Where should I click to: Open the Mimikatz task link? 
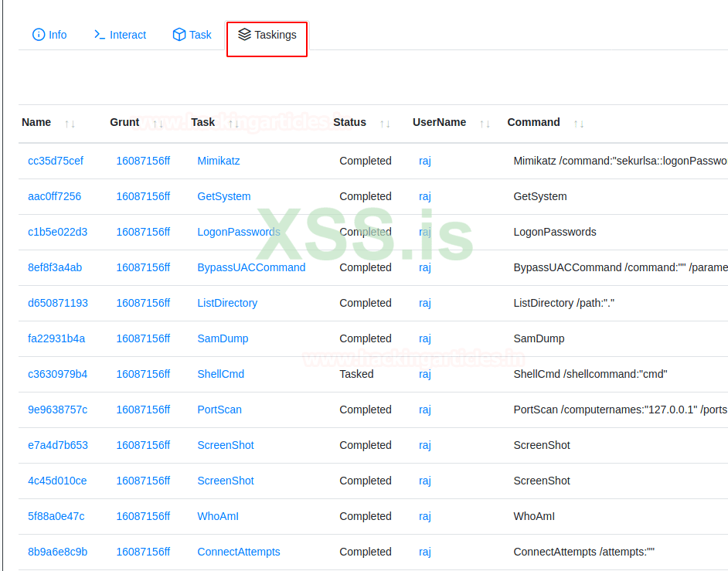click(x=219, y=161)
